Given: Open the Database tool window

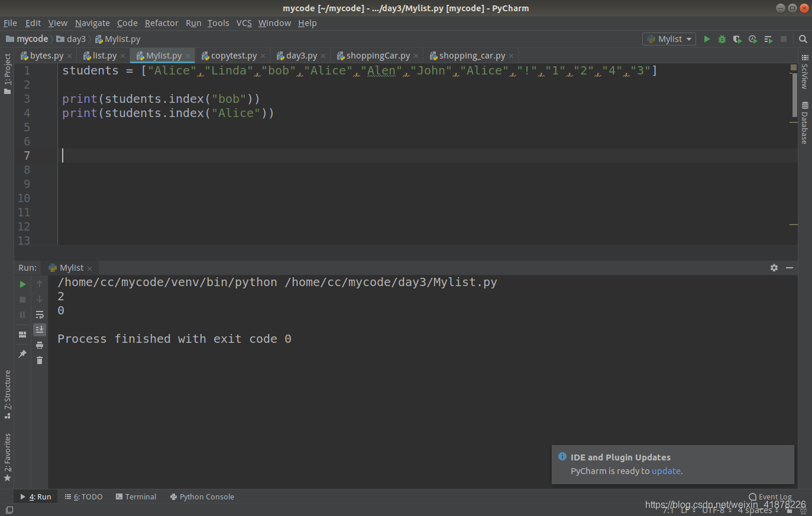Looking at the screenshot, I should point(805,122).
